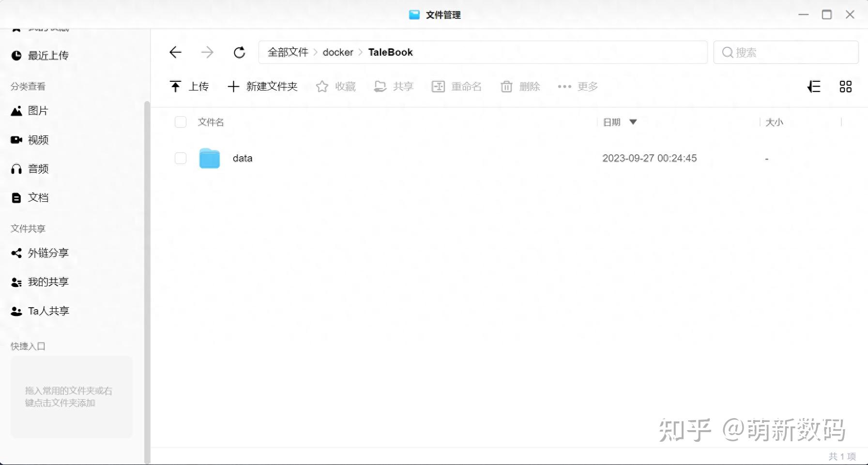Open the 文档 category in sidebar

[x=37, y=197]
